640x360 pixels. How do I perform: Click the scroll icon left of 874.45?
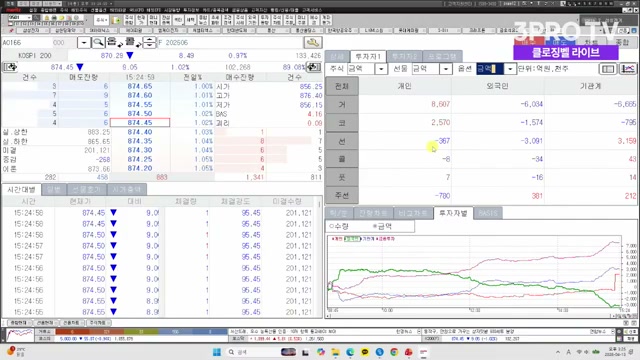(10, 67)
